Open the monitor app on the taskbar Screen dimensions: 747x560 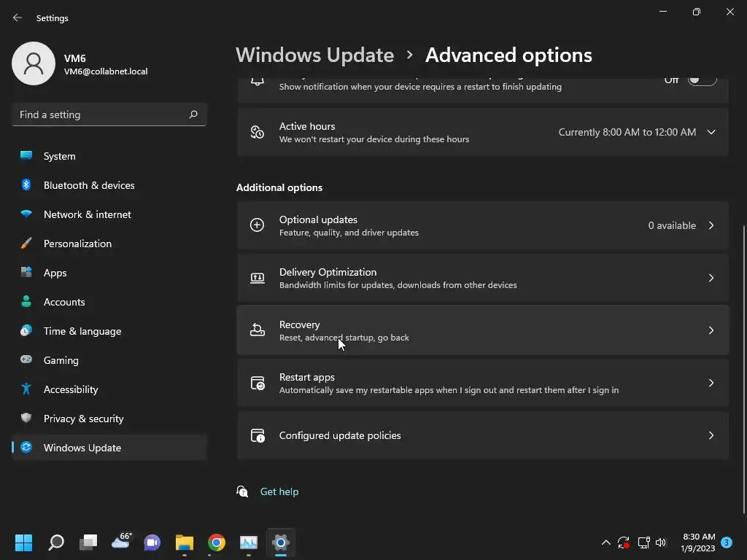point(249,542)
